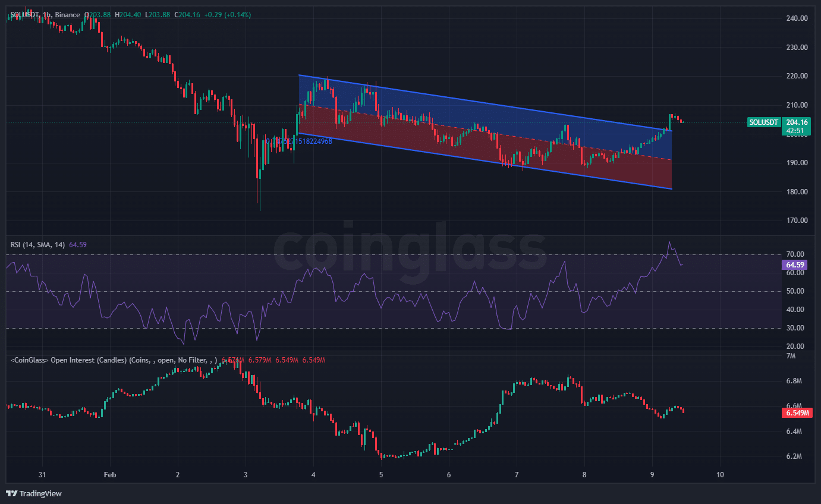Click the TradingView logo in the corner
821x504 pixels.
34,493
